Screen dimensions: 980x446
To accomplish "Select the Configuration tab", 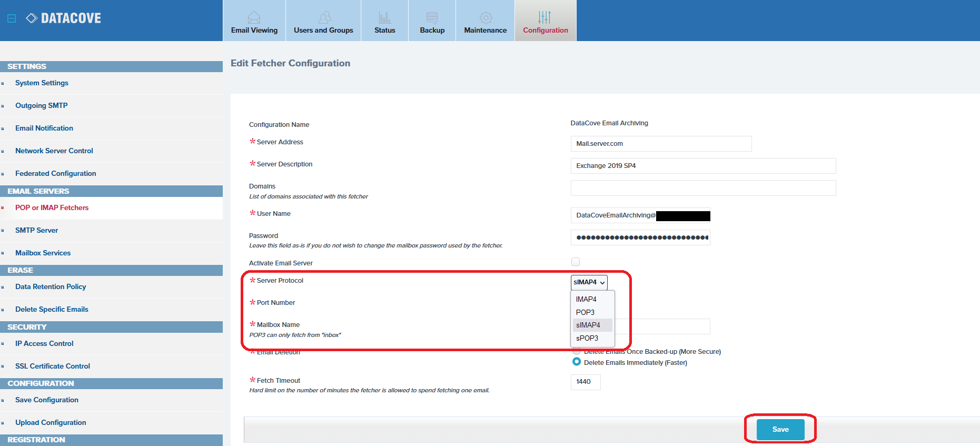I will tap(546, 21).
